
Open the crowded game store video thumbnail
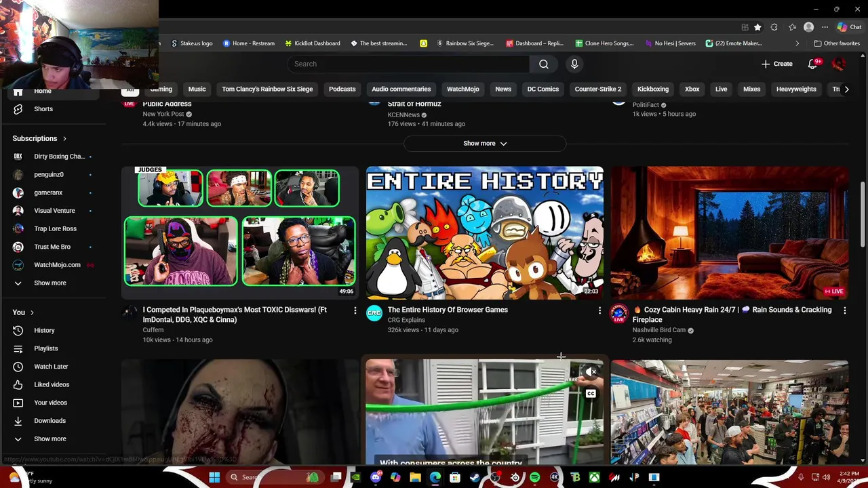tap(730, 412)
